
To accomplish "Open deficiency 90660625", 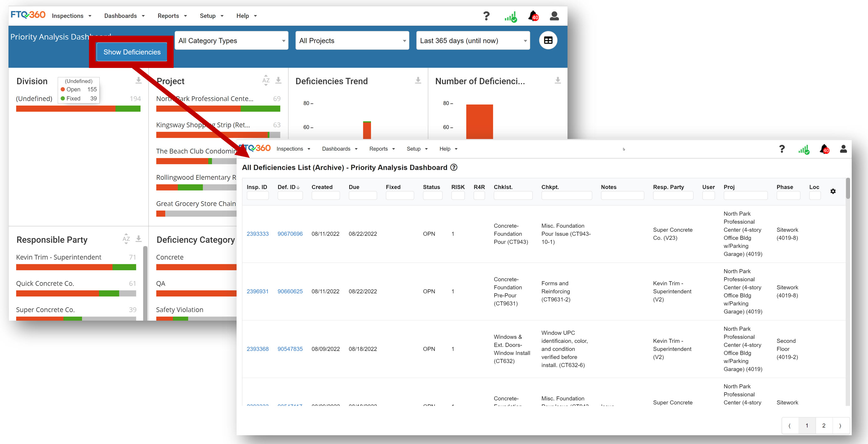I will pos(290,291).
